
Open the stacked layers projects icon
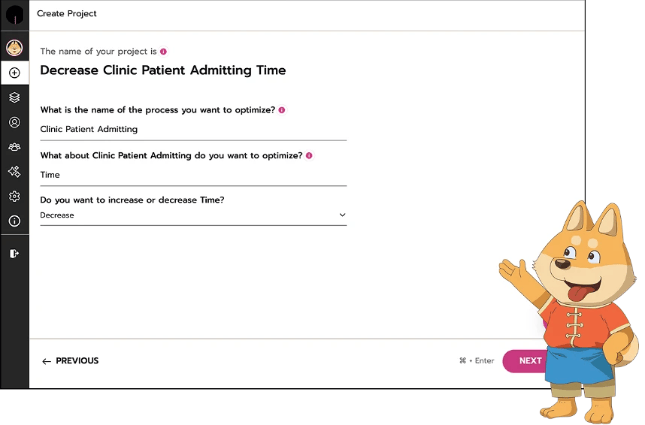[14, 98]
